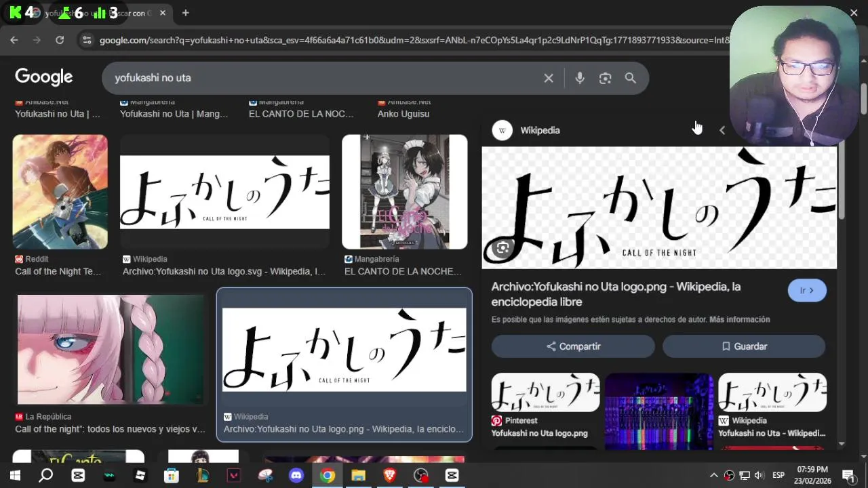Open network settings tray icon

click(745, 475)
